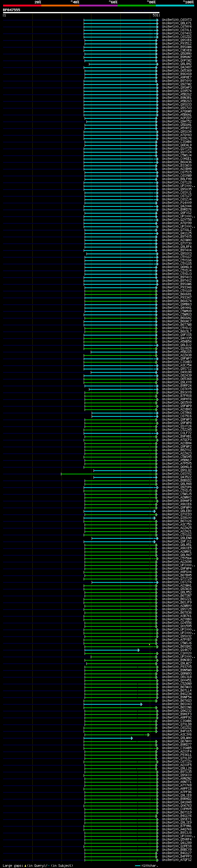Screen dimensions: 197x868
Task: Click label UniRef100_A5B2G2
Action: pos(176,94)
